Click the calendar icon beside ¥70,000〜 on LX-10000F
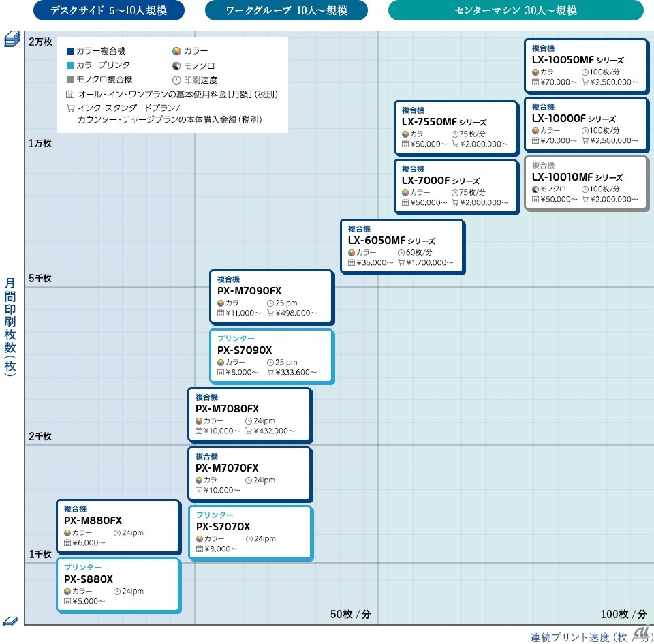Image resolution: width=654 pixels, height=644 pixels. [535, 141]
